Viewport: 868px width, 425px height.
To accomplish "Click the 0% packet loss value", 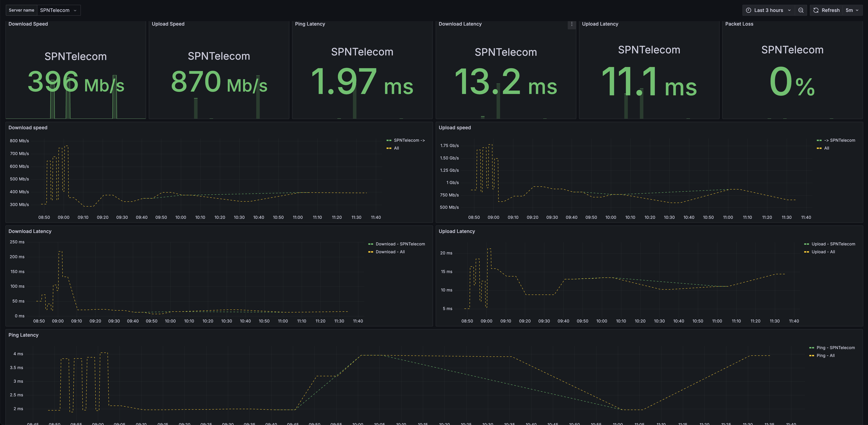I will 792,82.
